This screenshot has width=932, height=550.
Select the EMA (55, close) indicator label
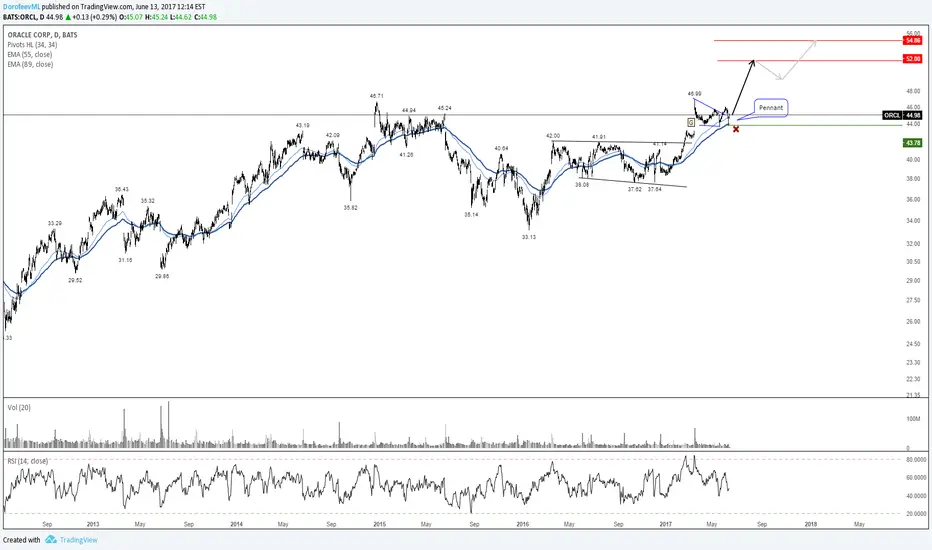(30, 55)
